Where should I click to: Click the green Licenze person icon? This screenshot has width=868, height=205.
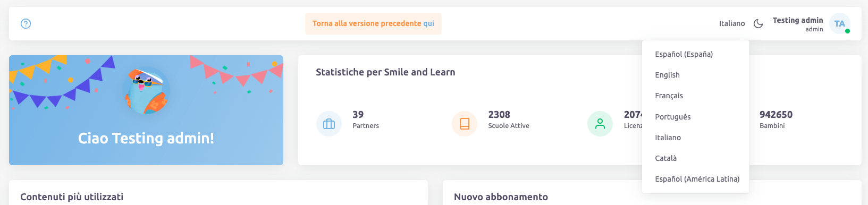point(600,124)
